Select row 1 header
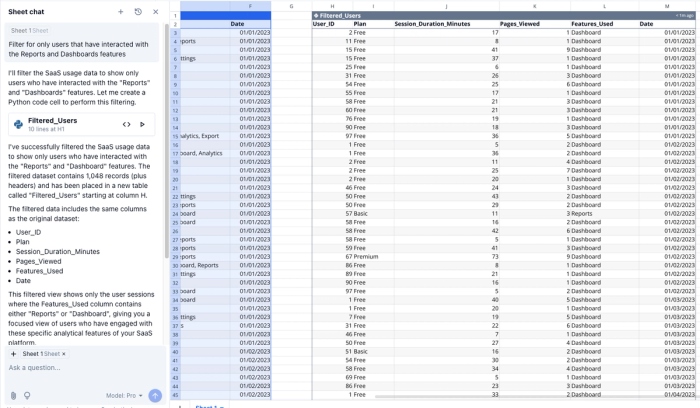700x408 pixels. click(x=175, y=16)
